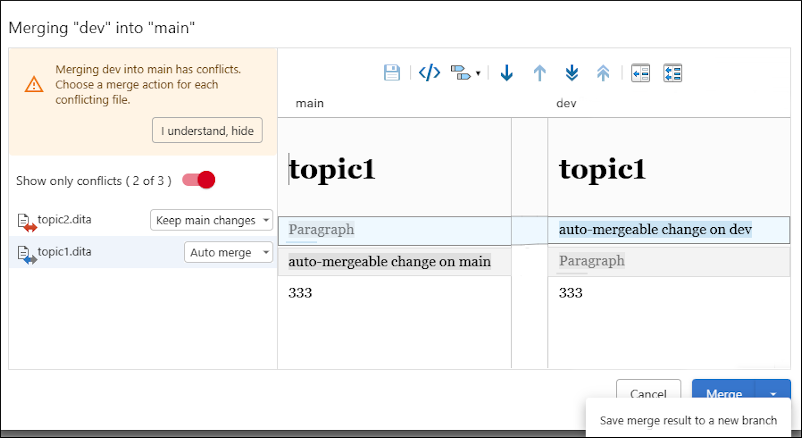802x438 pixels.
Task: Choose Save merge result to a new branch
Action: click(688, 420)
